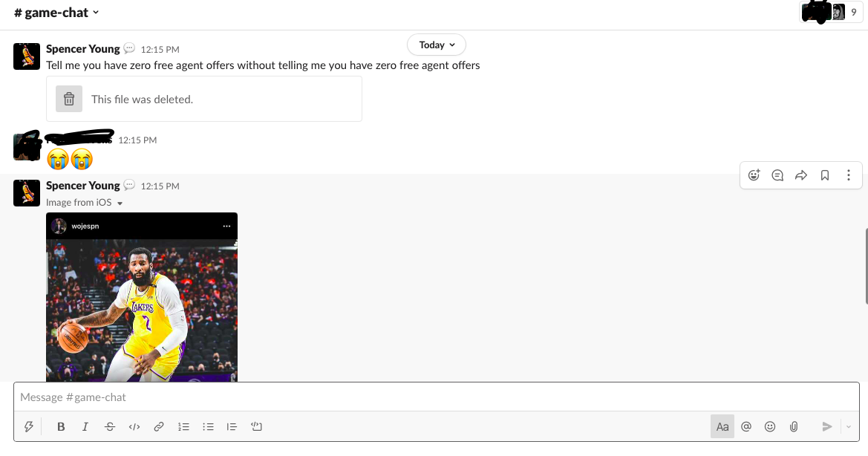Bookmark the message for later
The width and height of the screenshot is (868, 456).
(825, 175)
